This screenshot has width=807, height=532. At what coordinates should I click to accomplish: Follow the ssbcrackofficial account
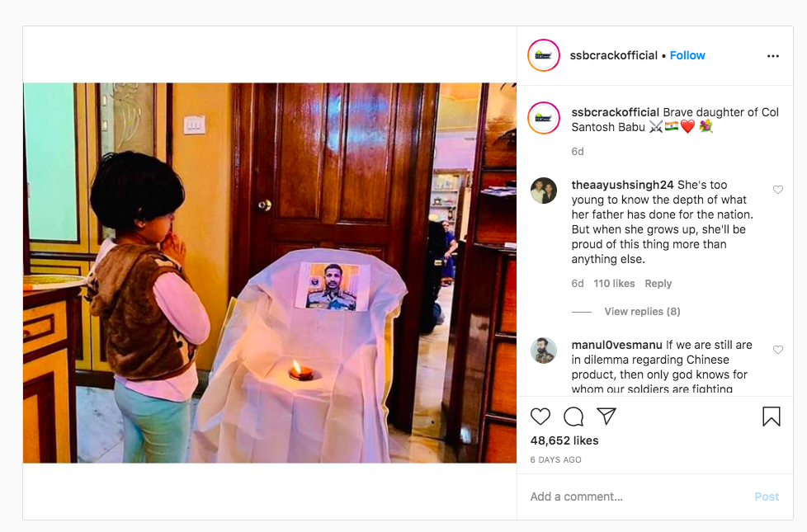(687, 55)
